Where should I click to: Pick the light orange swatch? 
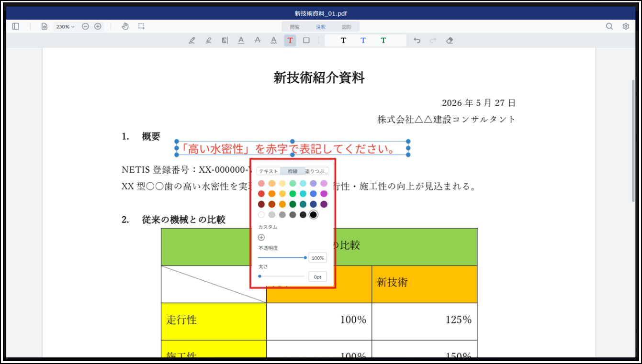(x=272, y=183)
